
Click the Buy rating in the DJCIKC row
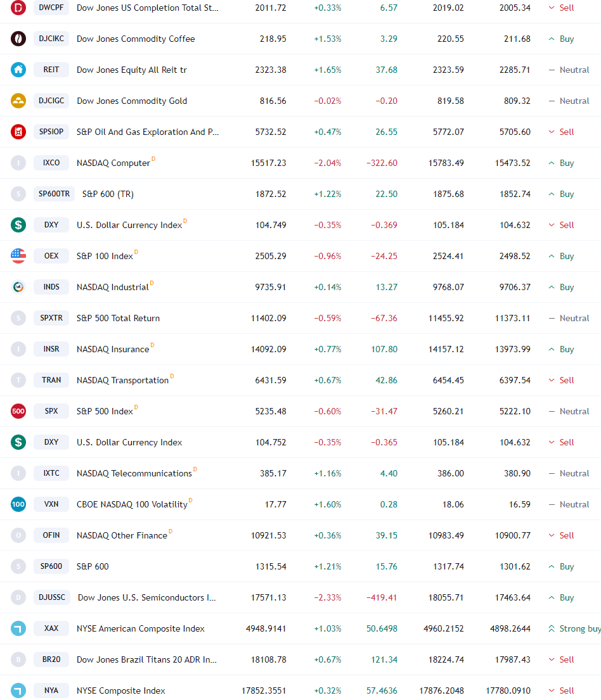[x=561, y=39]
